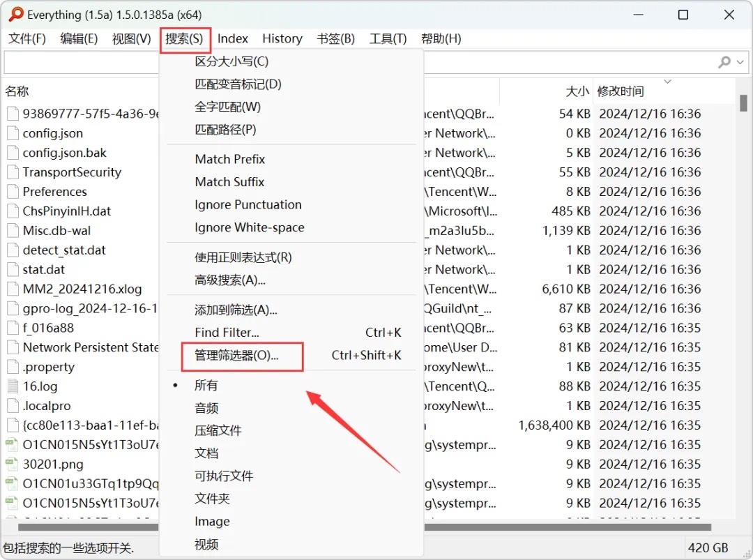
Task: Click file icon of .localpro
Action: (13, 405)
